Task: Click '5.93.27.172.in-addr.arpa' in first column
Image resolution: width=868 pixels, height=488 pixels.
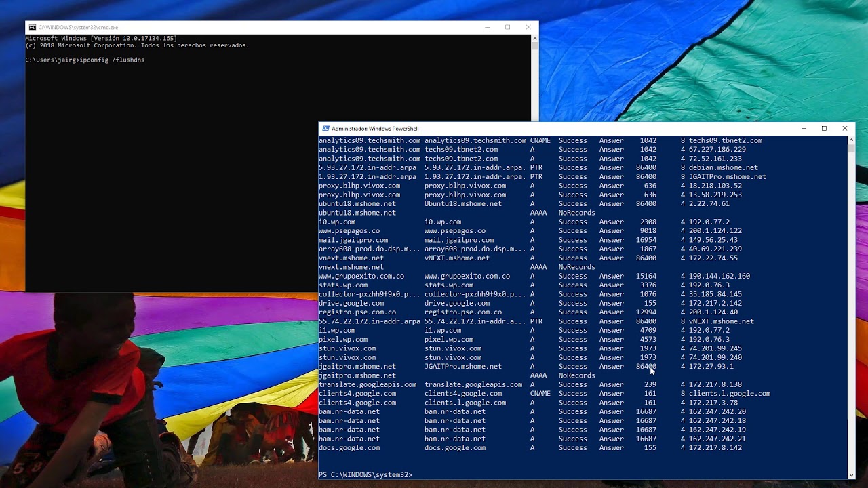Action: [x=368, y=167]
